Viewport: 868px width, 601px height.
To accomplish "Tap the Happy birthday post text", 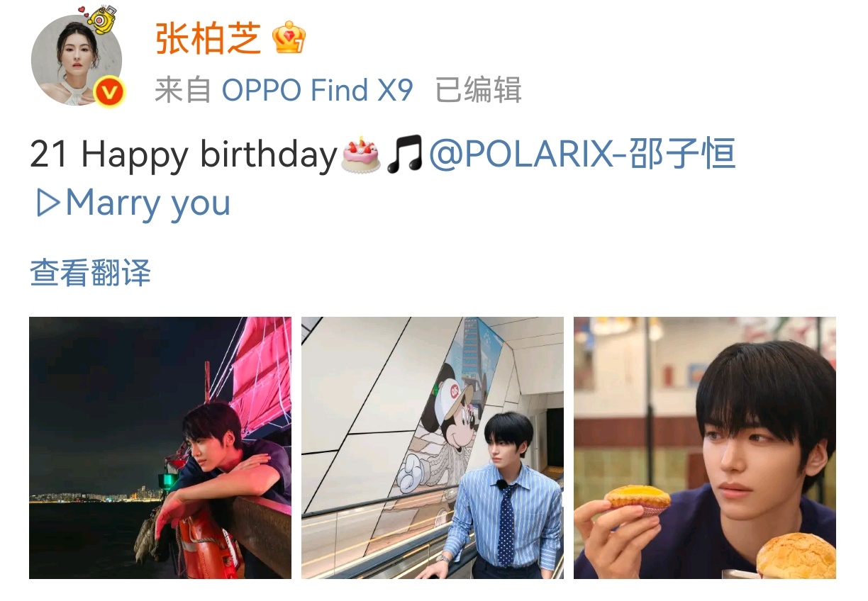I will (208, 156).
